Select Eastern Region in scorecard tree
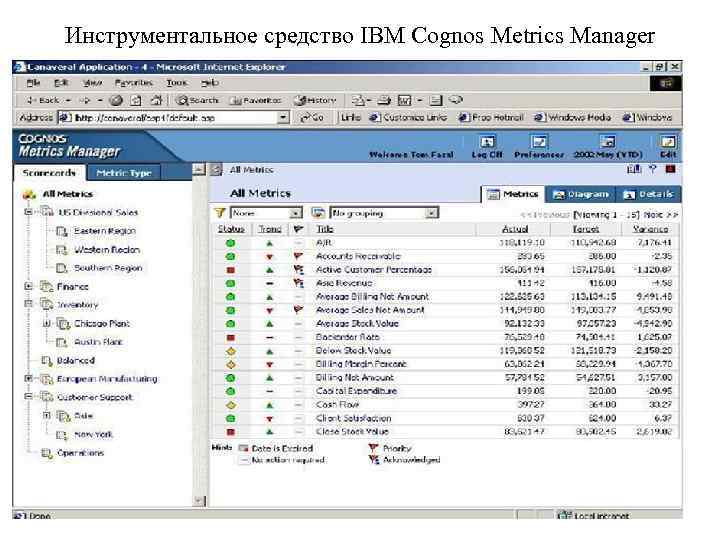 [105, 231]
